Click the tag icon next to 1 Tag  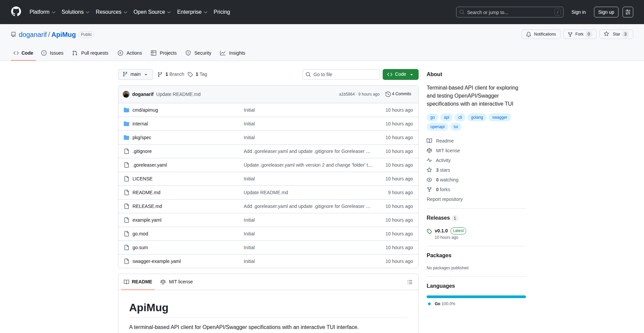point(190,74)
